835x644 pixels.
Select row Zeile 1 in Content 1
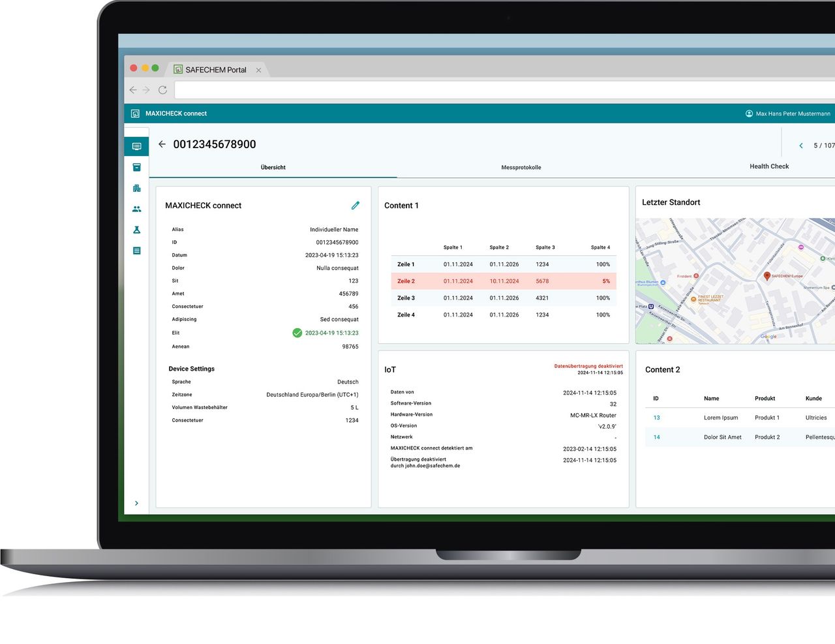(504, 264)
